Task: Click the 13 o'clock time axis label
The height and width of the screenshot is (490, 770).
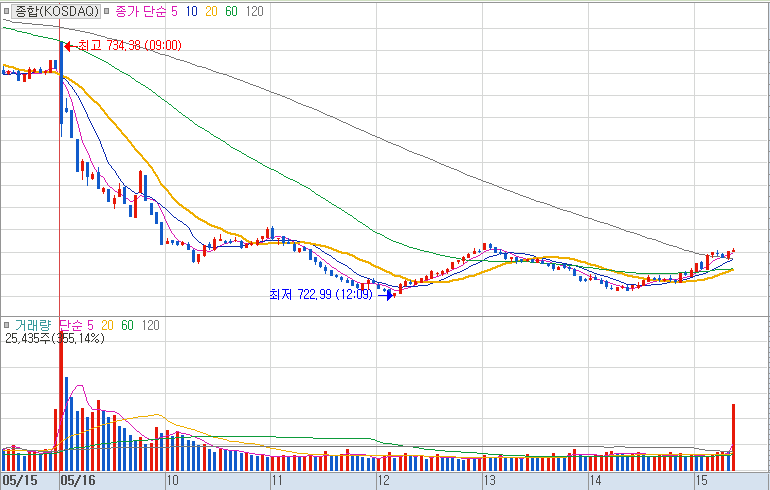Action: click(490, 481)
